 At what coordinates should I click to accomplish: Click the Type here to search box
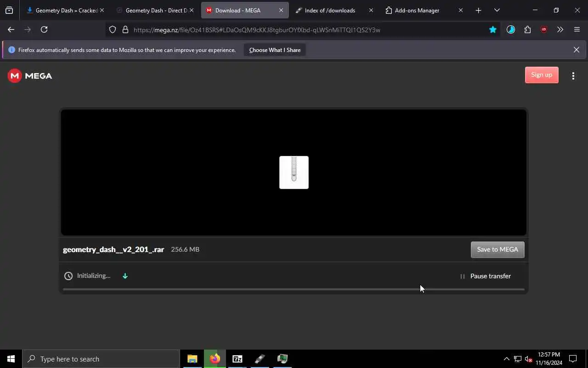click(x=101, y=359)
